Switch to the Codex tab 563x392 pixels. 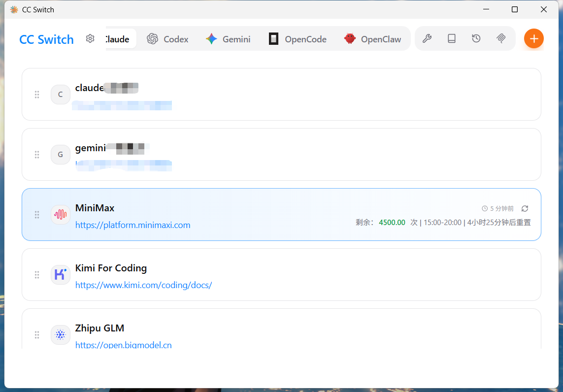168,39
